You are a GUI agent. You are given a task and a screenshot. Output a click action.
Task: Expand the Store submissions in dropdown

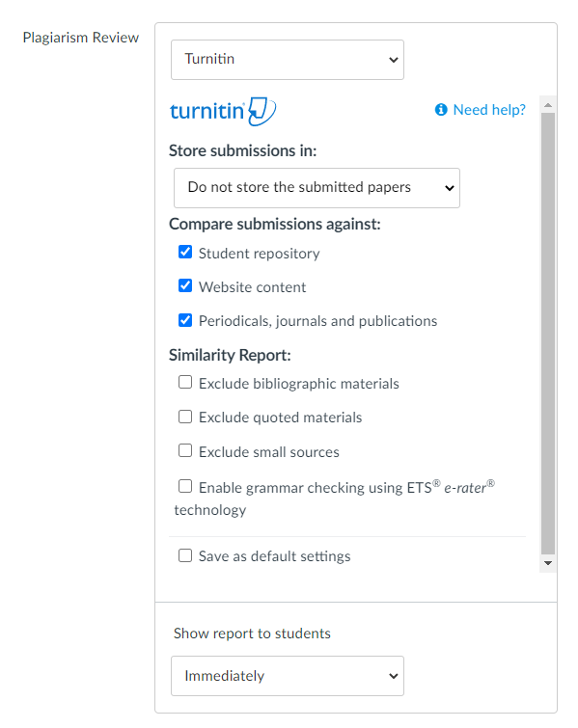317,188
